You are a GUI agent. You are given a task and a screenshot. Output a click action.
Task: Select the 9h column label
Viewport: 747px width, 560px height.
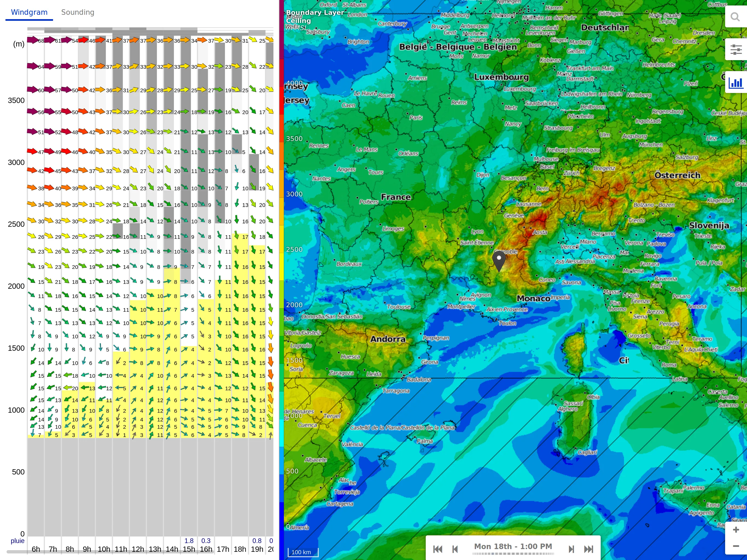point(87,549)
